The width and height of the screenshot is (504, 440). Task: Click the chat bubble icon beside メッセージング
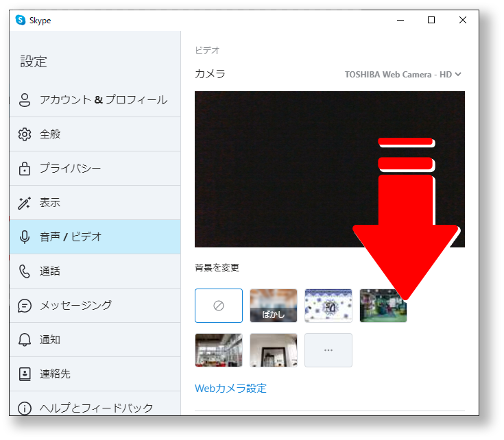[25, 306]
